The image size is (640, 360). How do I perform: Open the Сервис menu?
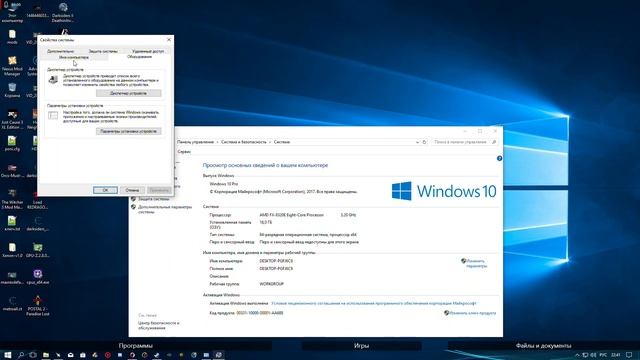click(184, 151)
